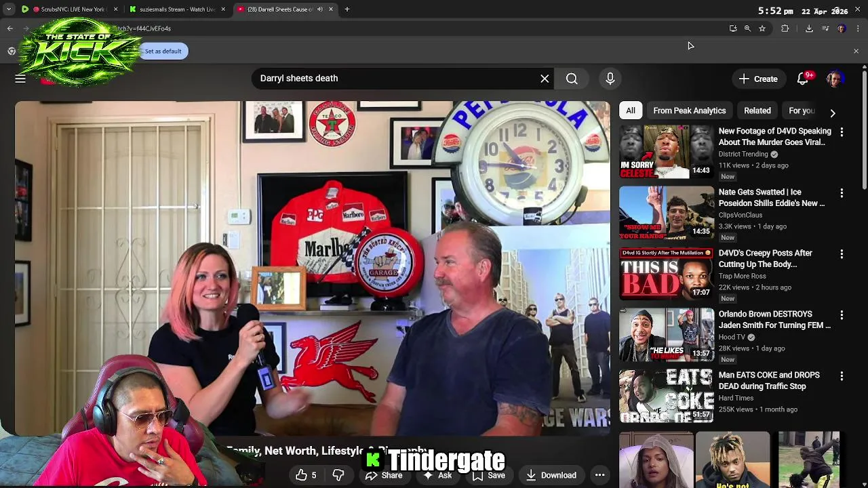
Task: Click the IM SORRY CELESTE thumbnail
Action: tap(667, 152)
